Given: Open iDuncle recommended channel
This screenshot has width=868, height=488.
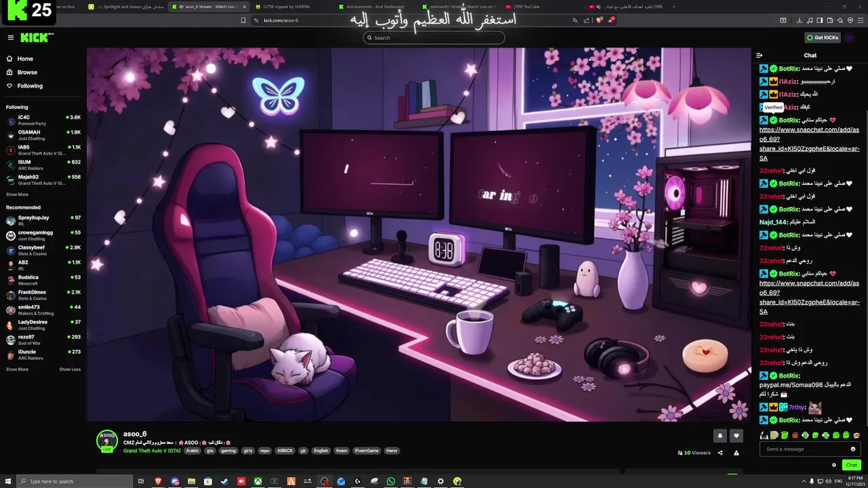Looking at the screenshot, I should coord(43,354).
